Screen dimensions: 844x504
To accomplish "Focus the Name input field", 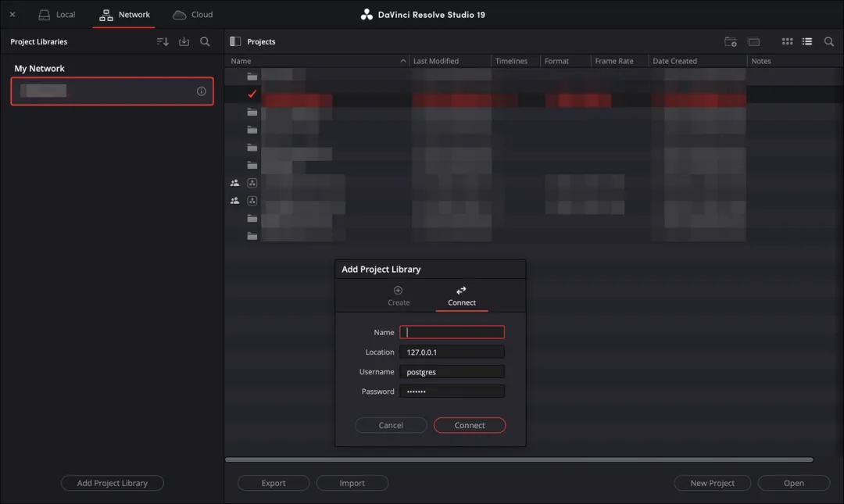I will pos(452,332).
